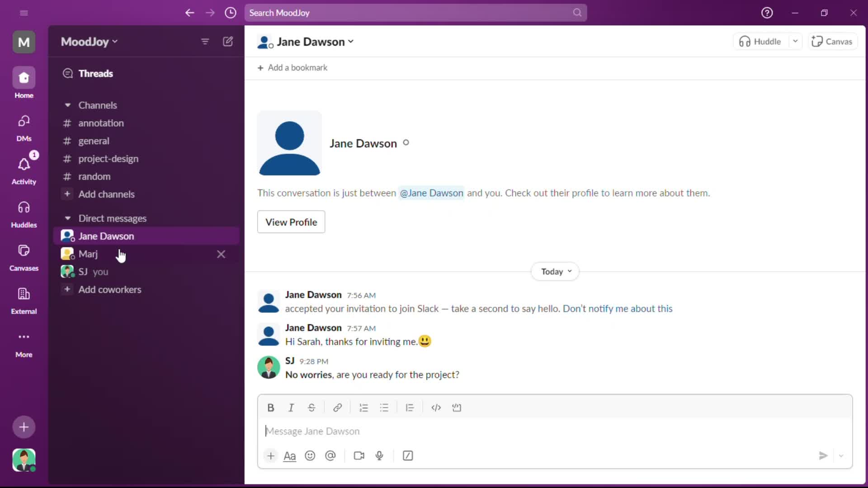The width and height of the screenshot is (868, 488).
Task: Collapse the Channels section
Action: point(68,105)
